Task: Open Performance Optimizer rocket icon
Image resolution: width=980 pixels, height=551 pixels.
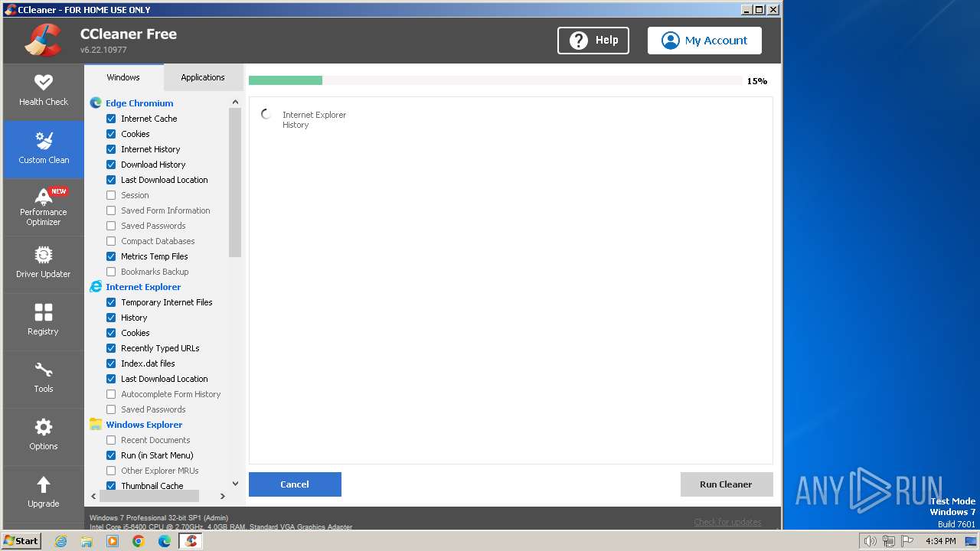Action: pyautogui.click(x=44, y=197)
